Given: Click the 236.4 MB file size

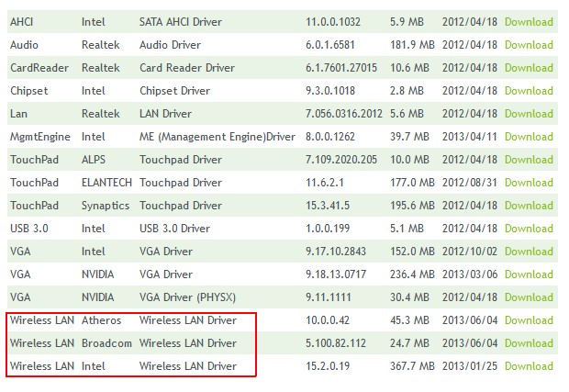Looking at the screenshot, I should coord(412,274).
